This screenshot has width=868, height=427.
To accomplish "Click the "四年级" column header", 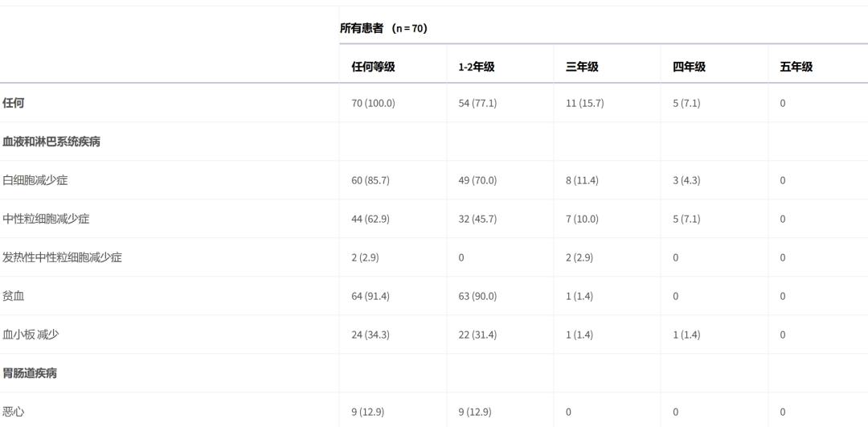I will pos(689,67).
